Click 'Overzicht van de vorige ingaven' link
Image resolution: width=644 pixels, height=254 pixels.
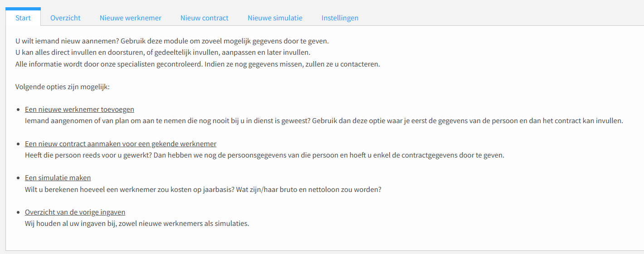coord(75,212)
